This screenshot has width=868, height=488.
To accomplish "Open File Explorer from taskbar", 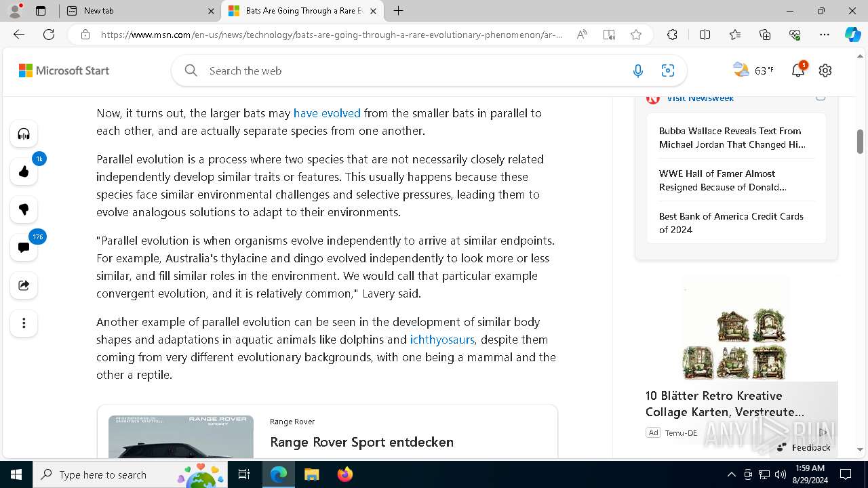I will coord(311,474).
